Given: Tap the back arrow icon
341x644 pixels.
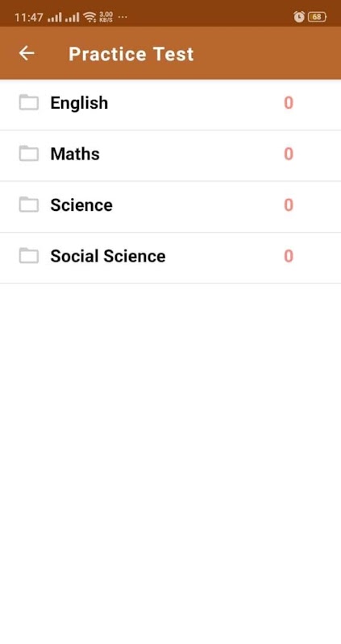Looking at the screenshot, I should (27, 53).
